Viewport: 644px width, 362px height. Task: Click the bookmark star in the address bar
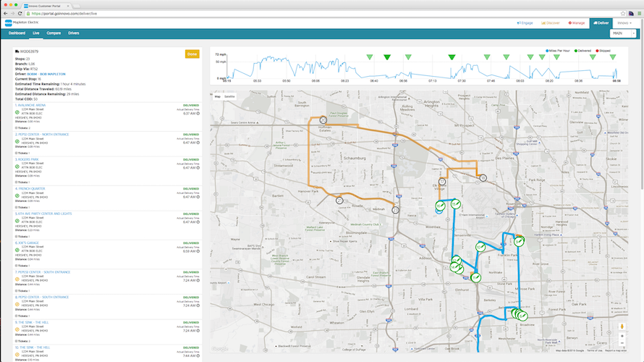coord(622,14)
